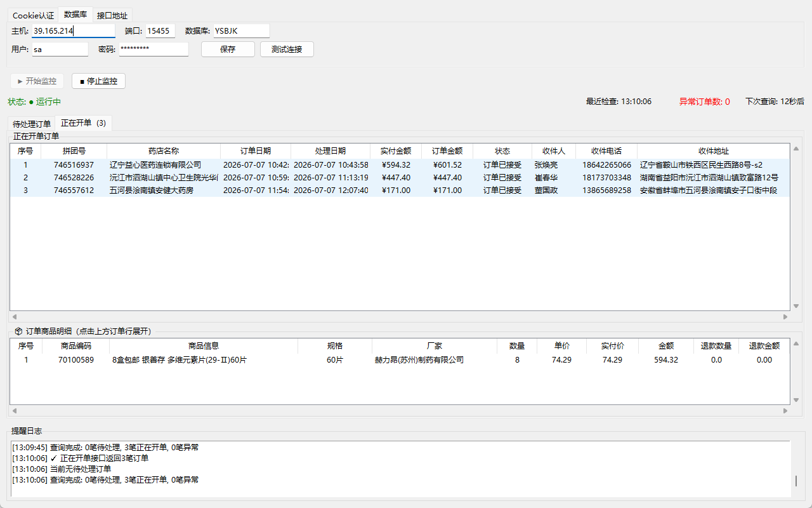Click the 保存 save button
The image size is (812, 508).
tap(228, 50)
